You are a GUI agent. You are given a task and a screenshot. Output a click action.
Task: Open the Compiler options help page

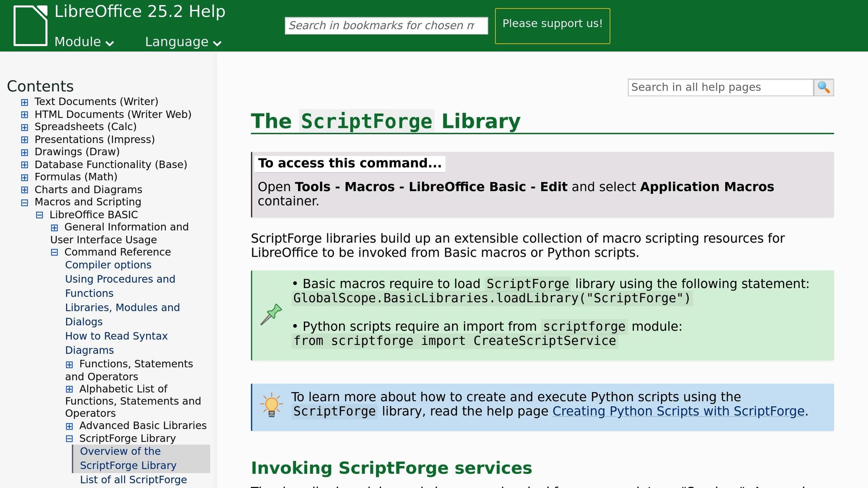108,265
